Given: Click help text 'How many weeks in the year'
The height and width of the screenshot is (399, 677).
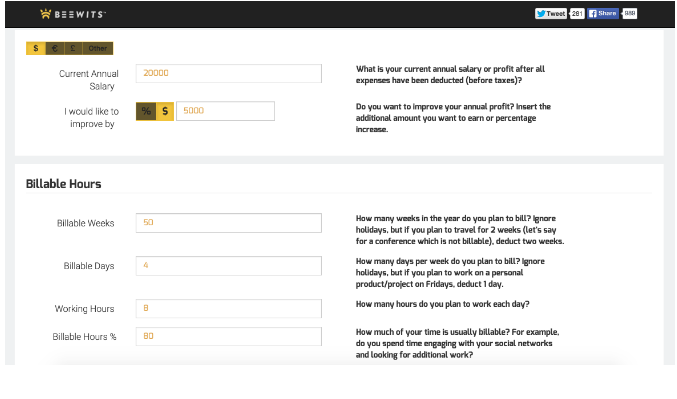Looking at the screenshot, I should point(460,230).
